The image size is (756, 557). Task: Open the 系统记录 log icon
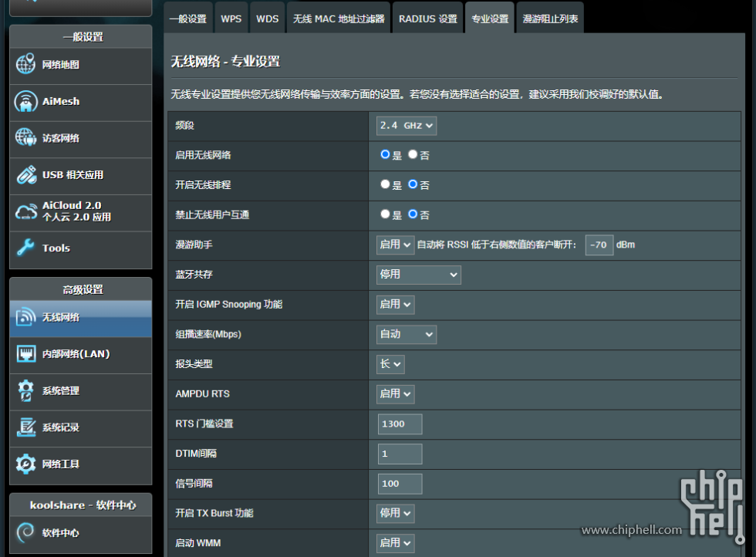(26, 427)
